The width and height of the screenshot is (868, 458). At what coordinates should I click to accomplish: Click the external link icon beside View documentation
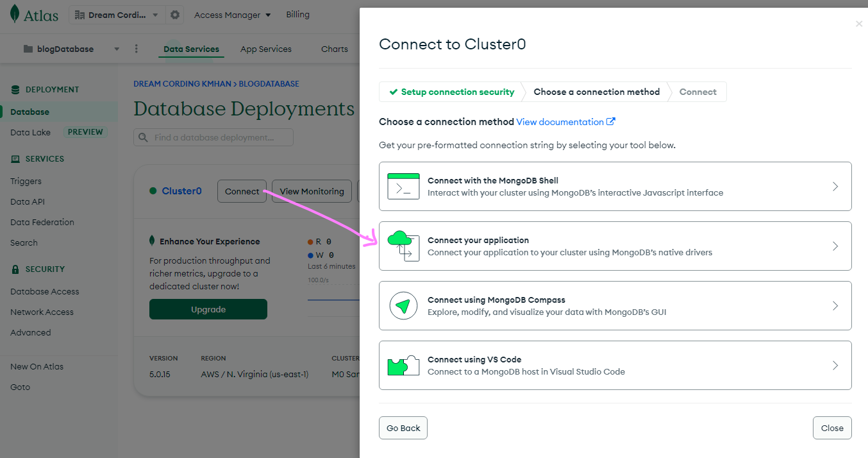tap(611, 121)
